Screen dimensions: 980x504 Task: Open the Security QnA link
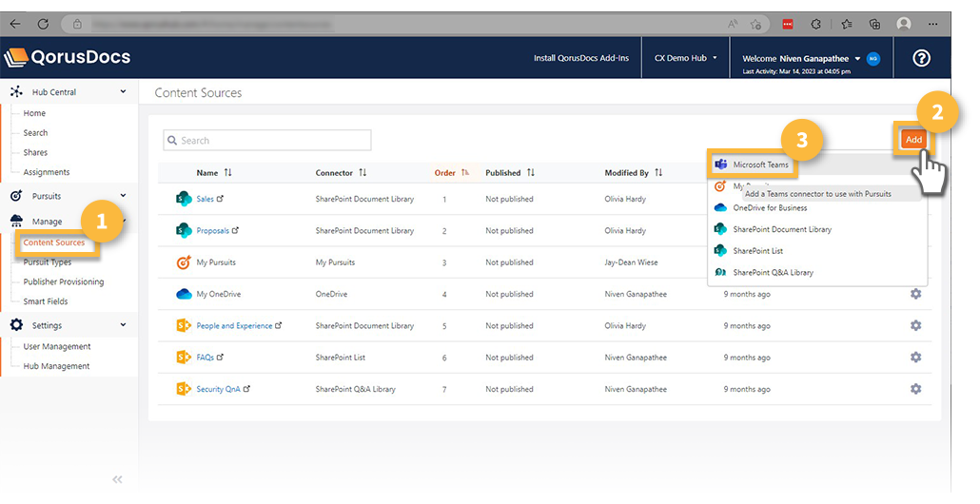[218, 389]
